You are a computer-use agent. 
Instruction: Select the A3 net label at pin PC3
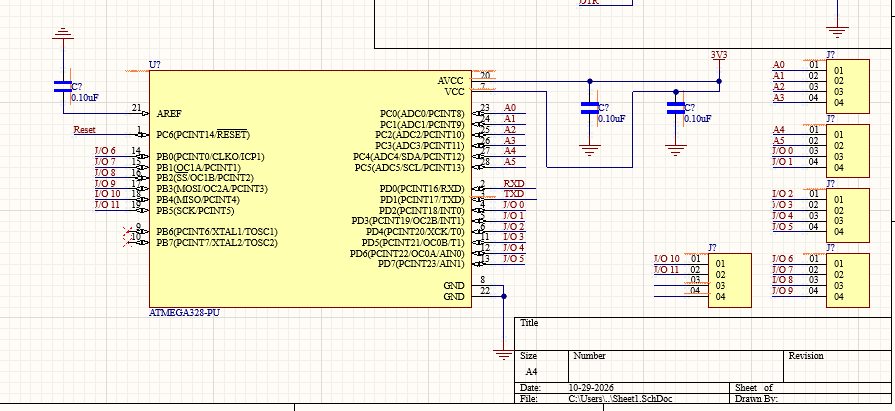point(510,140)
